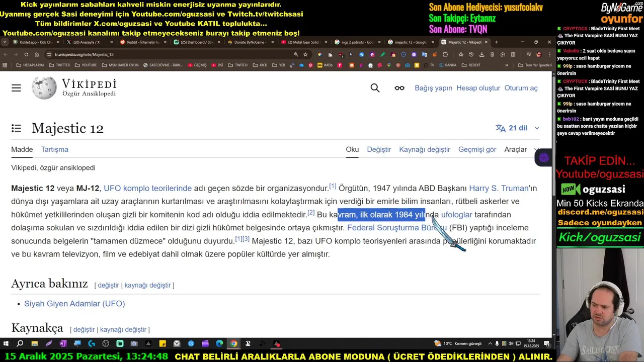Screen dimensions: 644x362
Task: Open the Wikipedia main menu hamburger icon
Action: [x=16, y=88]
